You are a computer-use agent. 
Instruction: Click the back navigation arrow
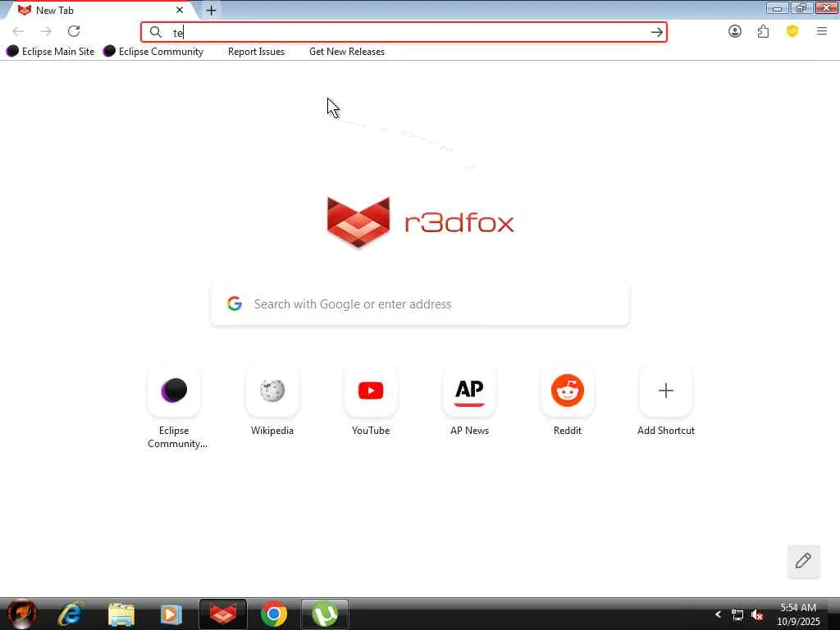[18, 32]
